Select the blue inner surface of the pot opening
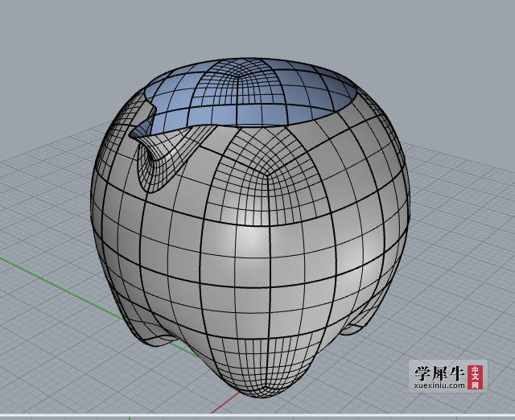 249,93
